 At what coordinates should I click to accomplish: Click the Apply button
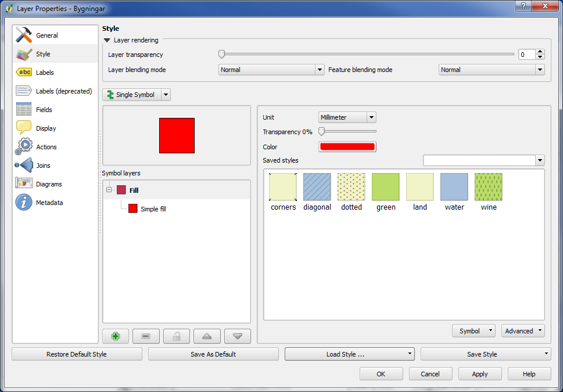click(480, 373)
